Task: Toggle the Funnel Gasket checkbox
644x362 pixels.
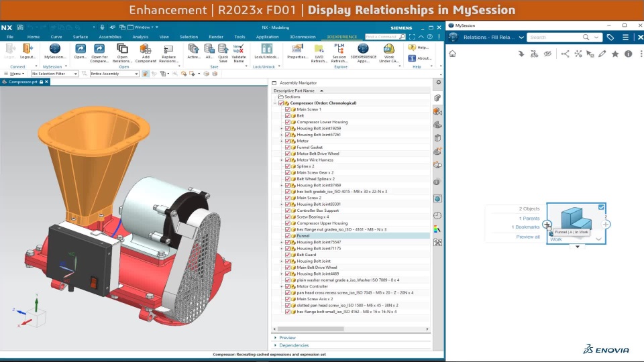Action: coord(288,147)
